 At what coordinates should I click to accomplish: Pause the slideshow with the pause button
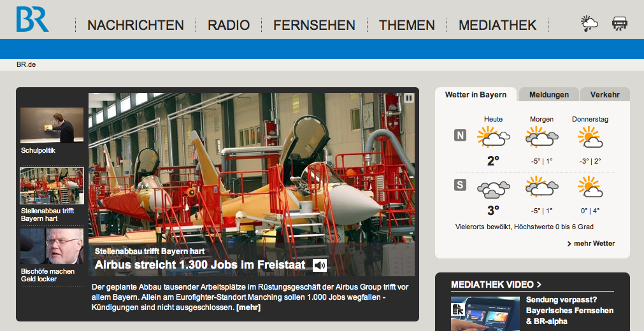click(x=409, y=98)
